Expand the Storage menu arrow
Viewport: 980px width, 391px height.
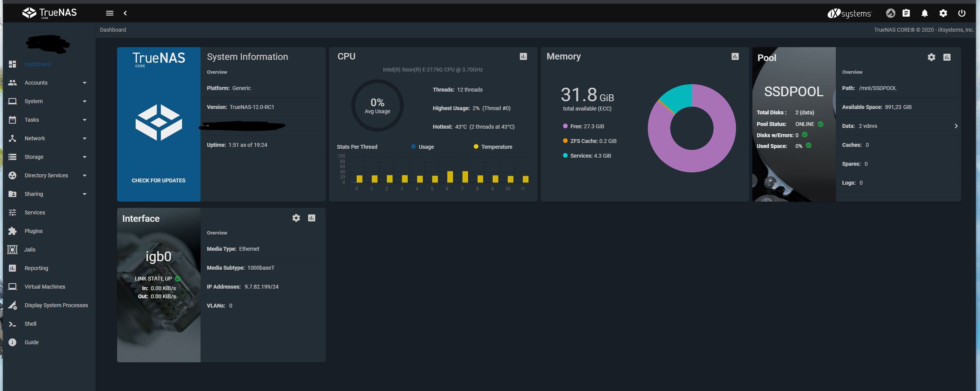84,157
